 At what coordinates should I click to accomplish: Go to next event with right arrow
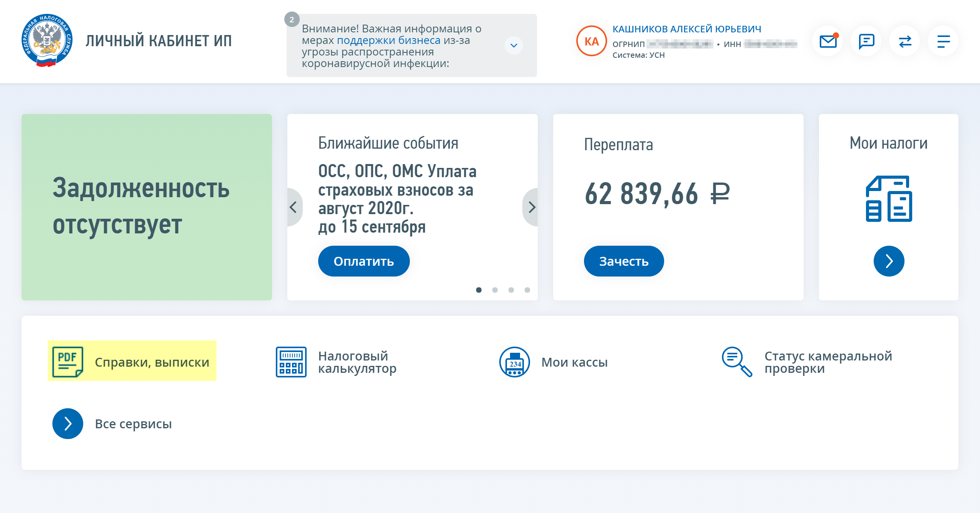click(x=531, y=207)
